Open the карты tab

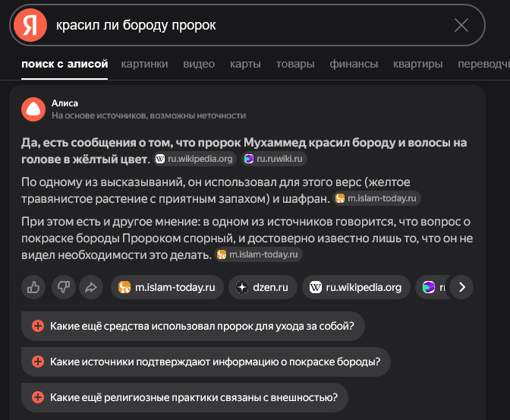[245, 64]
